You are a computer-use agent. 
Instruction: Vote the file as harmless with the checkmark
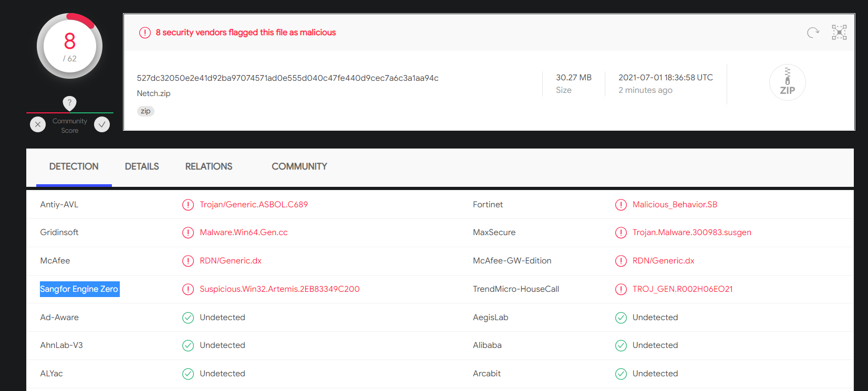101,124
